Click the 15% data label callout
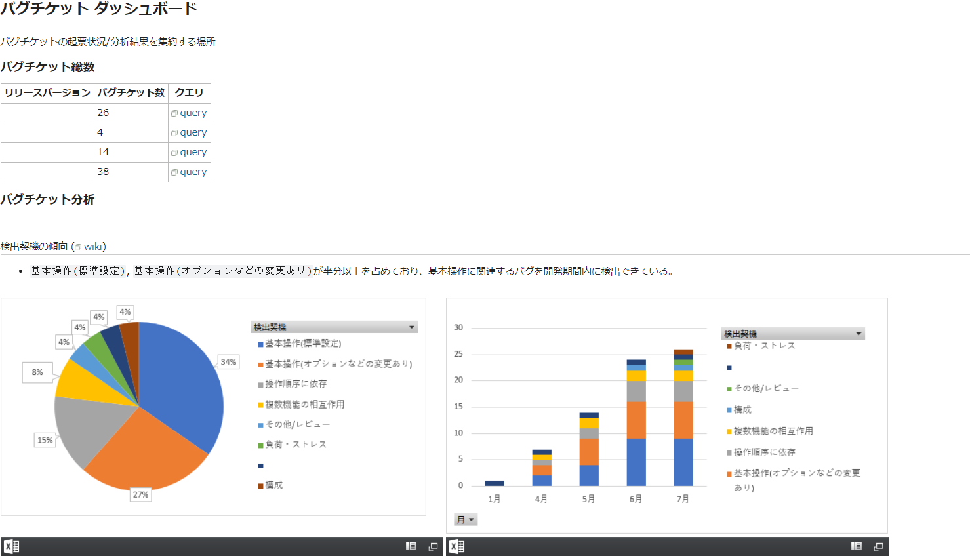The width and height of the screenshot is (970, 560). [x=45, y=441]
